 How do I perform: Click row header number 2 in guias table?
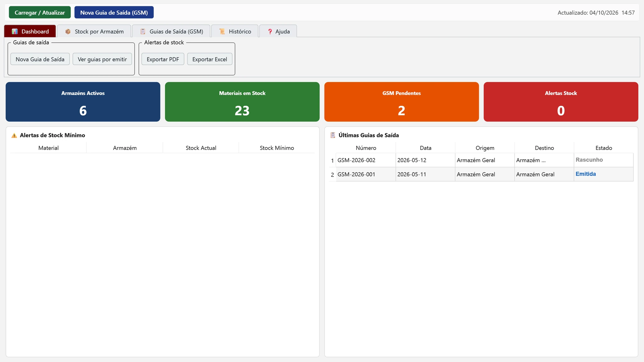coord(332,174)
